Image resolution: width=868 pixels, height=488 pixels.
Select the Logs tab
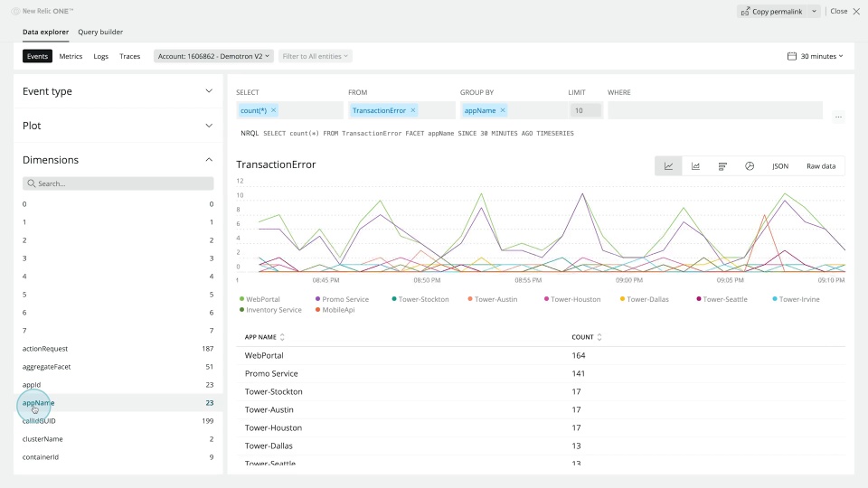[x=100, y=56]
